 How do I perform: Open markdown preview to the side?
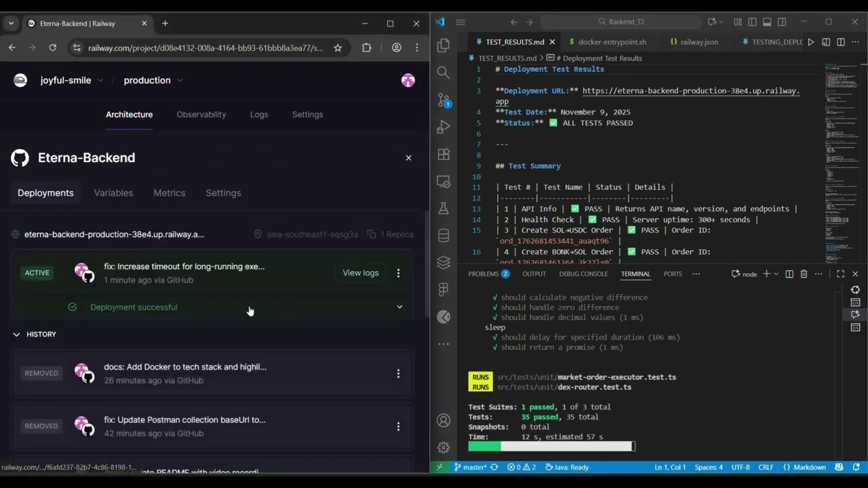coord(826,42)
